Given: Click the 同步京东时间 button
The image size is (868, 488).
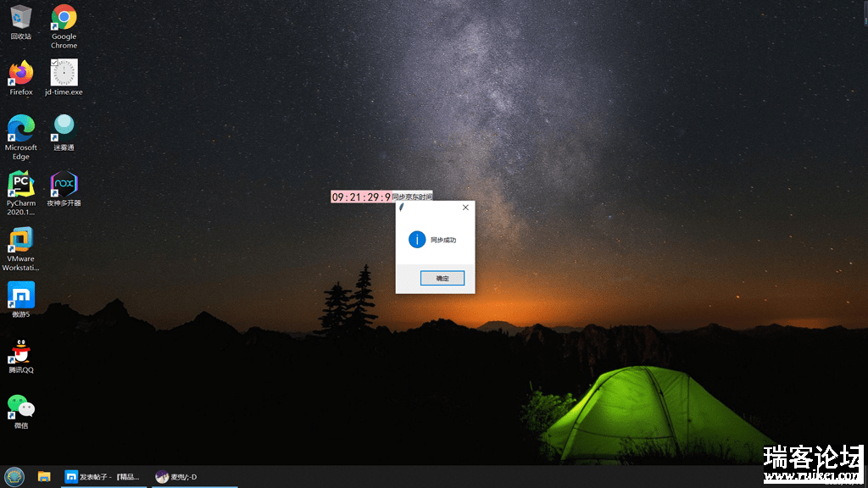Looking at the screenshot, I should click(x=412, y=197).
